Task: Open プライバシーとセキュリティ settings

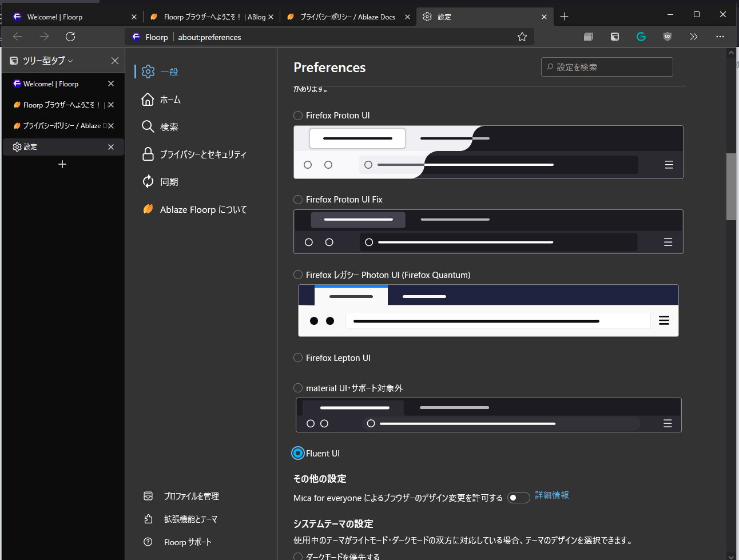Action: point(201,154)
